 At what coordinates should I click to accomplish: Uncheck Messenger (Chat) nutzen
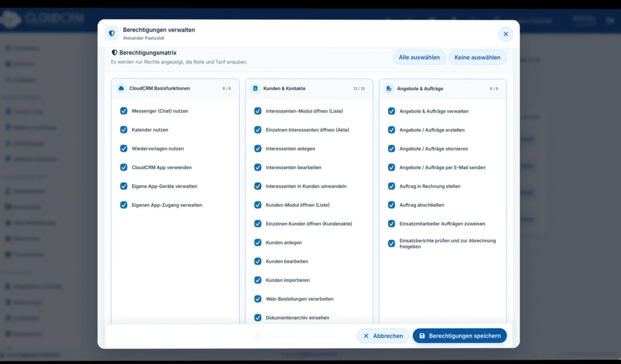pyautogui.click(x=124, y=111)
